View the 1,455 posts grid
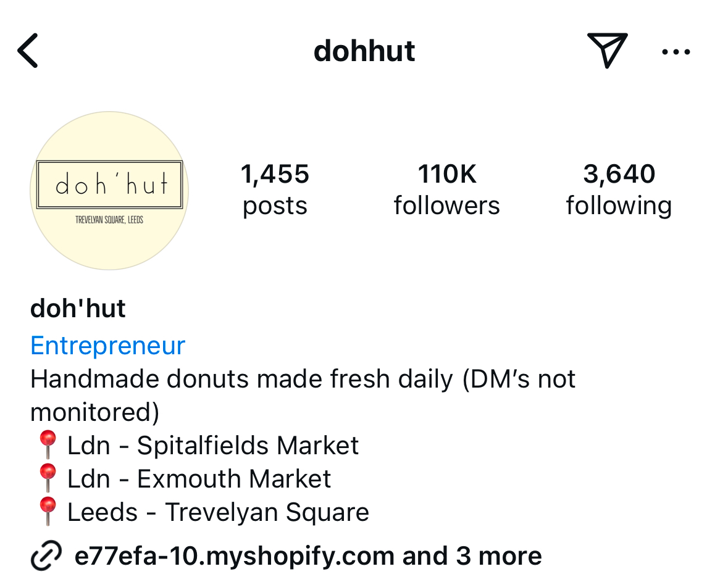This screenshot has height=582, width=728. tap(275, 188)
